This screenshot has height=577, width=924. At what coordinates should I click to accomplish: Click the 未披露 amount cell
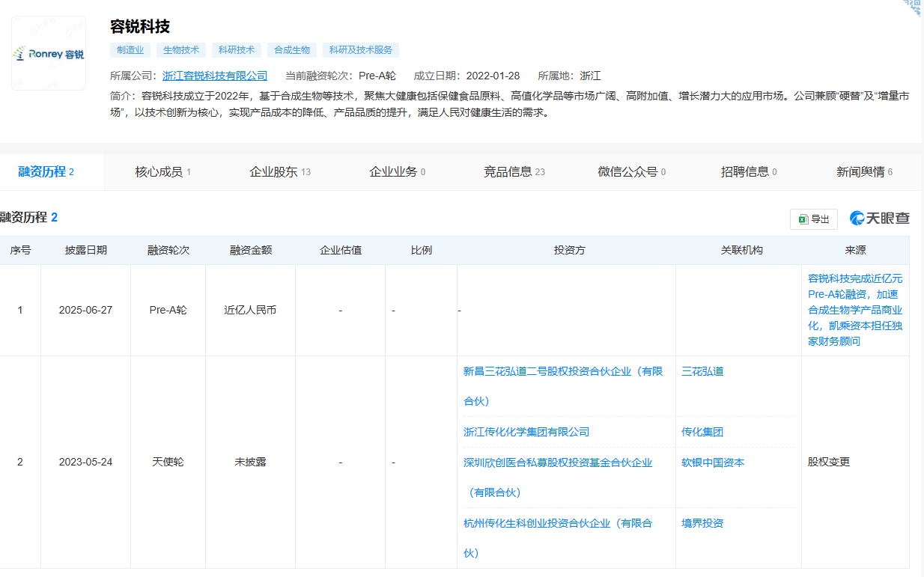pos(250,462)
